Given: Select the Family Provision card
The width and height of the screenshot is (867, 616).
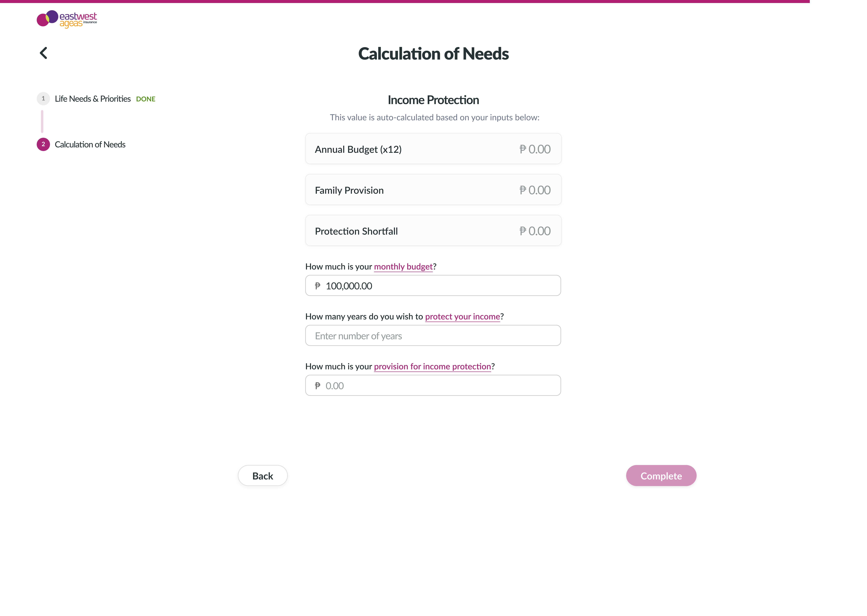Looking at the screenshot, I should pyautogui.click(x=433, y=190).
